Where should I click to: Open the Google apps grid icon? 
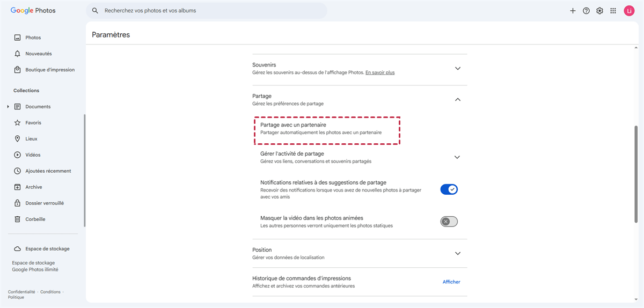pos(613,11)
